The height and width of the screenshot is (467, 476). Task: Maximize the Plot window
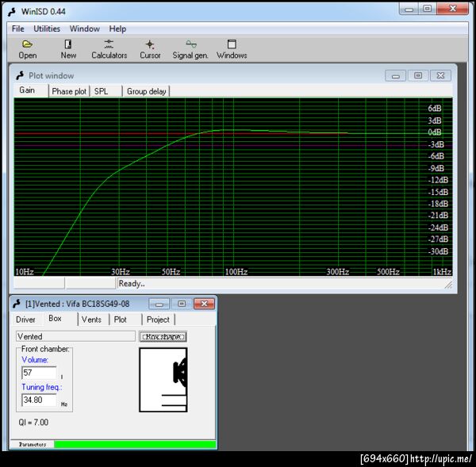pos(418,75)
